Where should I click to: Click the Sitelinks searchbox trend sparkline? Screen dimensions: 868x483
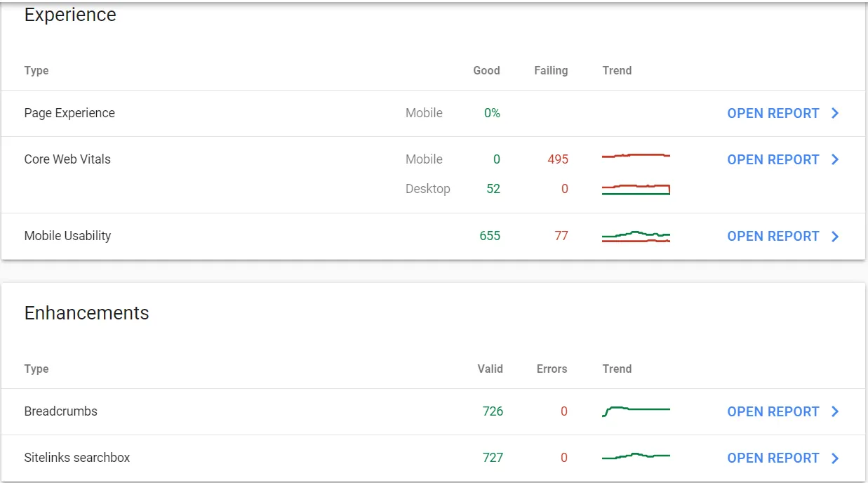click(636, 457)
